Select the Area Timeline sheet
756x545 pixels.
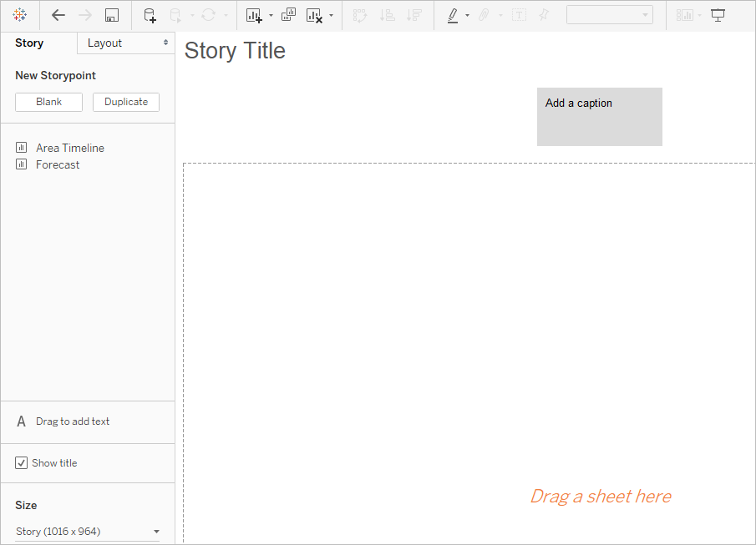click(70, 148)
